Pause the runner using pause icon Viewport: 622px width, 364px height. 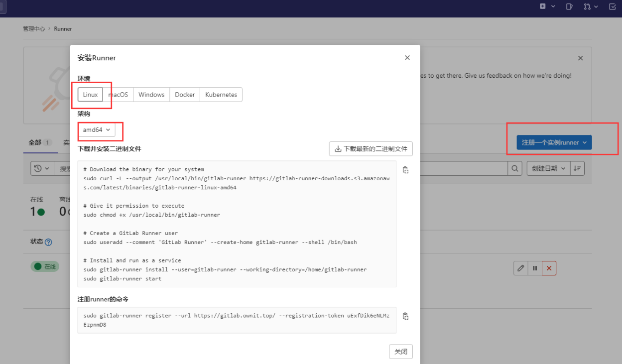coord(535,268)
